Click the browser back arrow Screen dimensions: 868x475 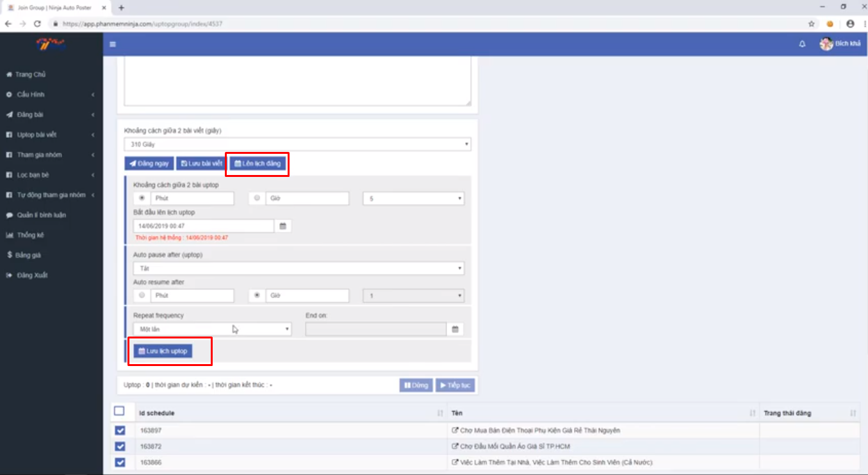click(8, 24)
